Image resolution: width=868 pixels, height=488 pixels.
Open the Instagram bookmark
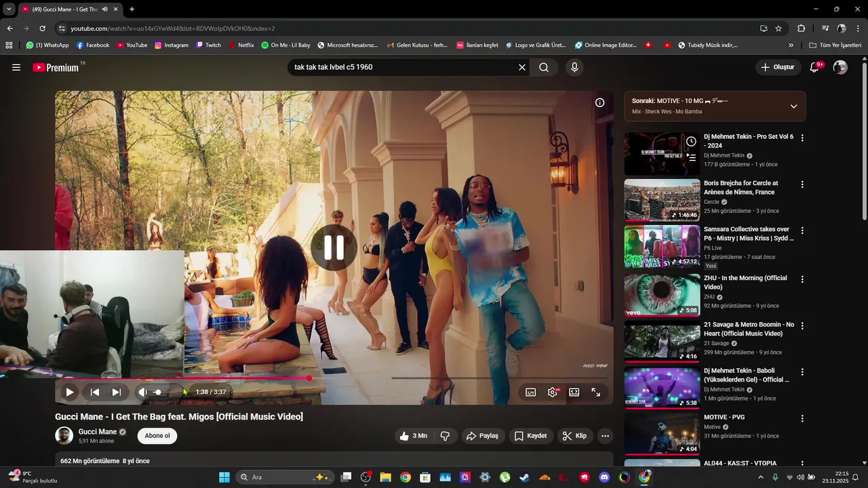(172, 45)
